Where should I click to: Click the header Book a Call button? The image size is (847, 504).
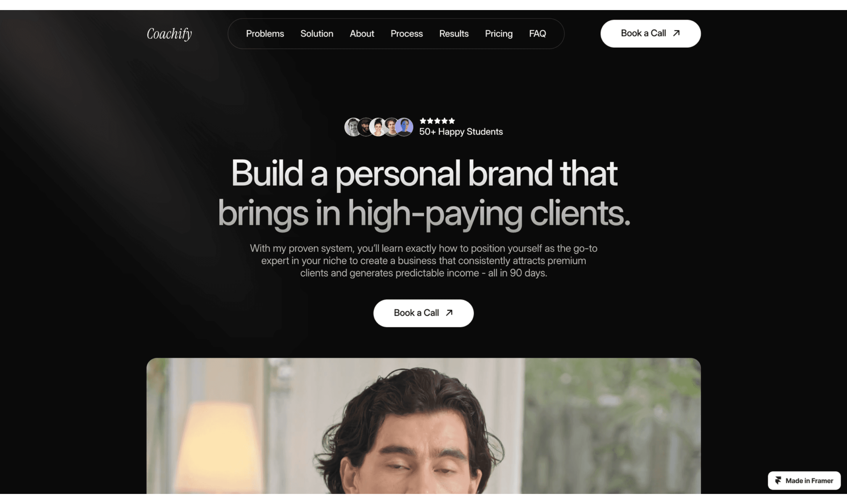[x=650, y=33]
